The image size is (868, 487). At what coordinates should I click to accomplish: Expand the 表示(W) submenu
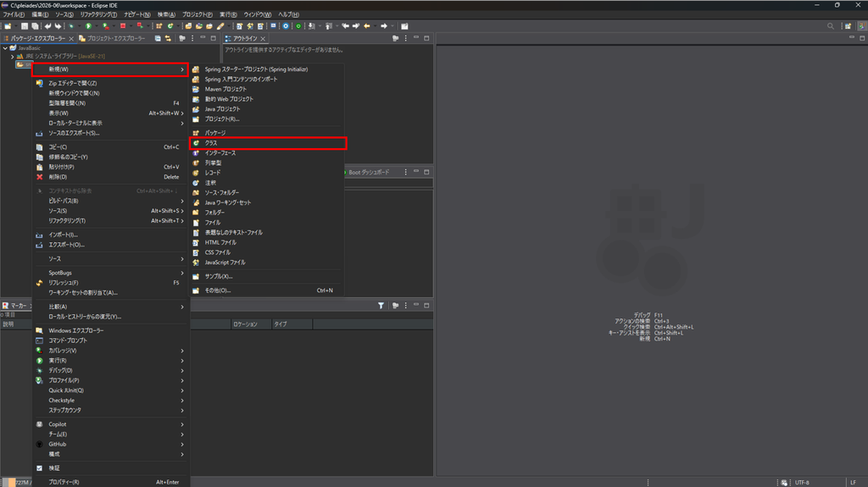(x=110, y=113)
